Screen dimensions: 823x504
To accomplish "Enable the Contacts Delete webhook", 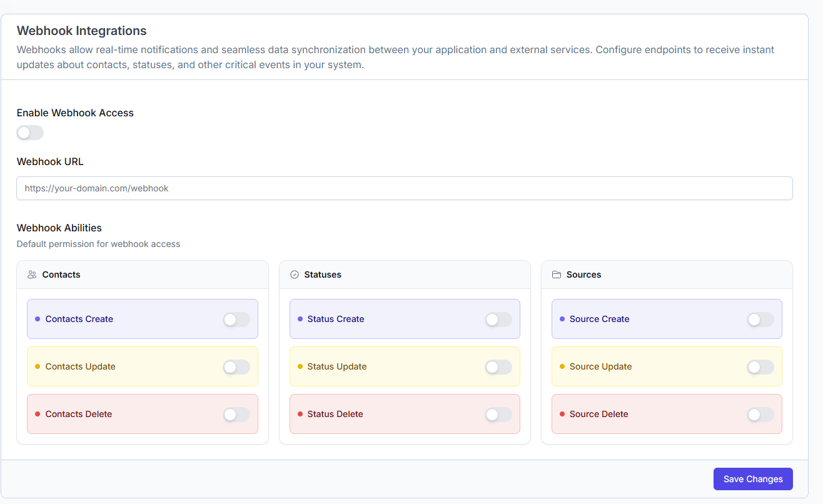I will (x=236, y=414).
